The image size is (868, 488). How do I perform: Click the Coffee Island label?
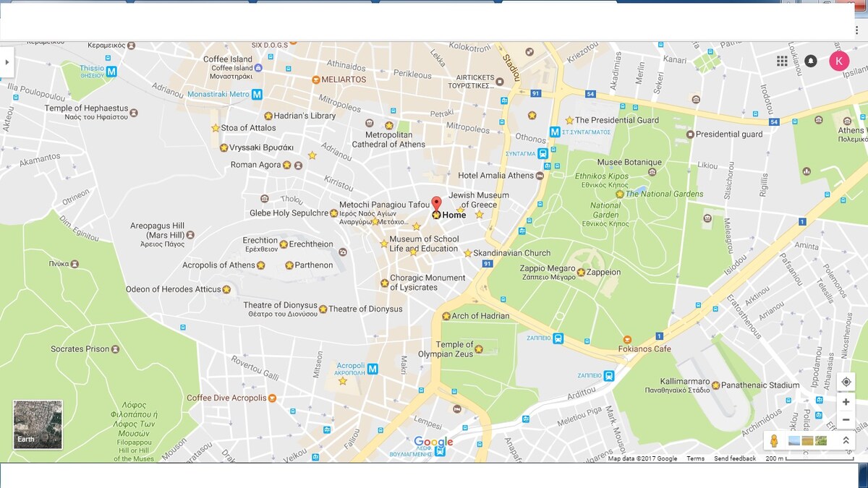click(228, 59)
